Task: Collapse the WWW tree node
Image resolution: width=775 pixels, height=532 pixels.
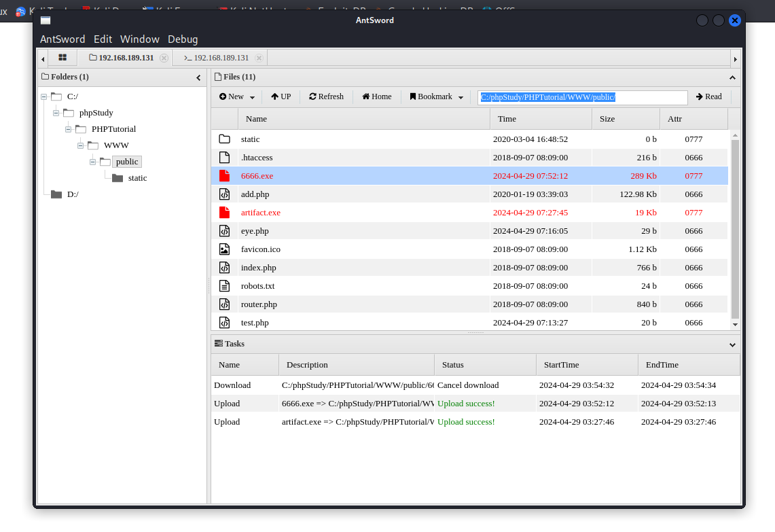Action: click(81, 146)
